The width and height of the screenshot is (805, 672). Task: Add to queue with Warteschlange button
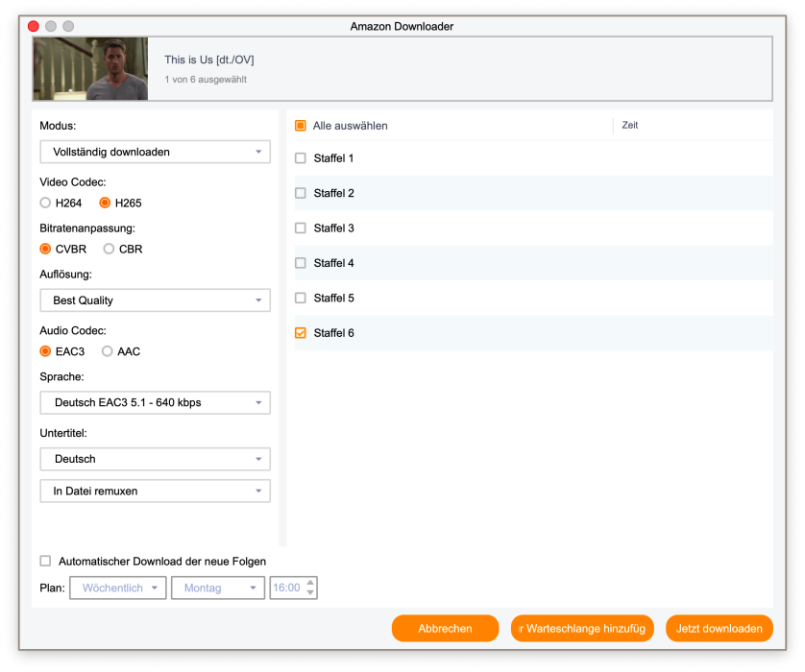point(583,629)
